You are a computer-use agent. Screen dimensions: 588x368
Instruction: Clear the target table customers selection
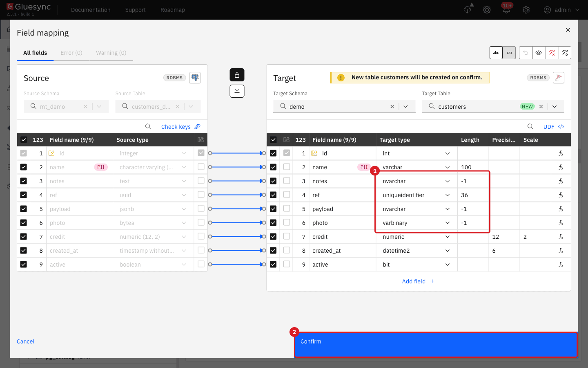pyautogui.click(x=541, y=107)
